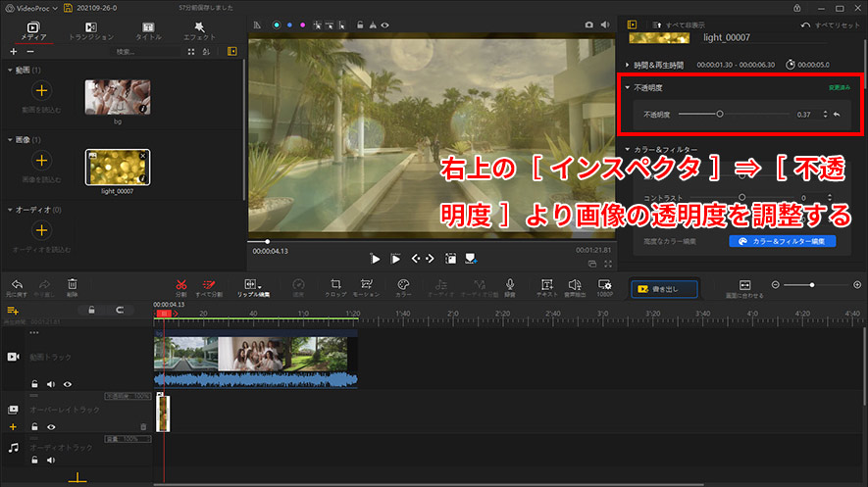
Task: Toggle the lock on オーバーレイトラック
Action: click(x=33, y=427)
